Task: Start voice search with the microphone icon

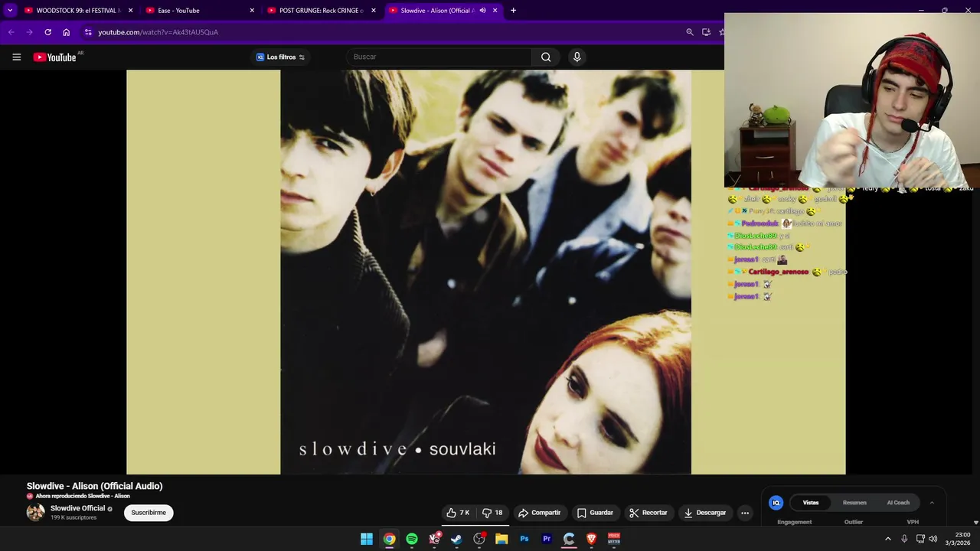Action: click(x=577, y=57)
